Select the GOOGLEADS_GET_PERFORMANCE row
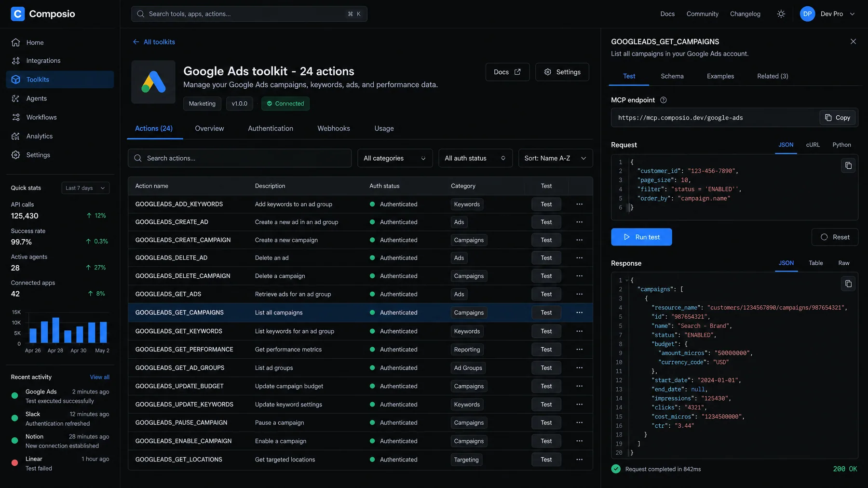 pyautogui.click(x=360, y=350)
